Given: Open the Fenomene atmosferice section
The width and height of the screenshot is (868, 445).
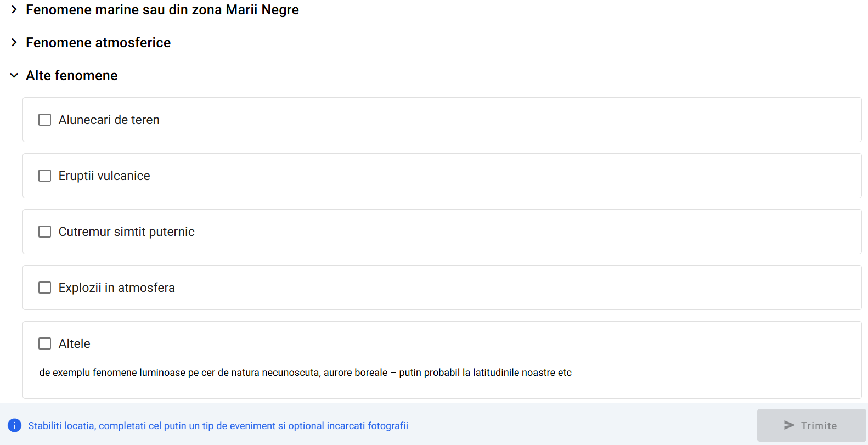Looking at the screenshot, I should pos(98,42).
